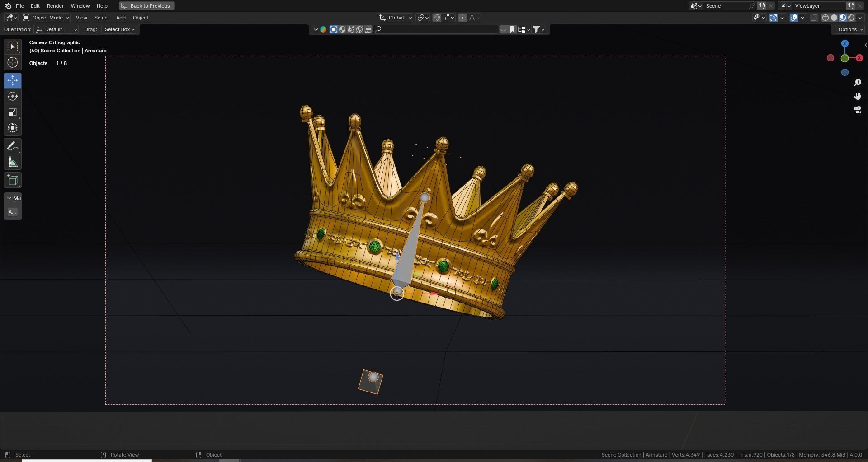
Task: Toggle proportional editing
Action: (462, 18)
